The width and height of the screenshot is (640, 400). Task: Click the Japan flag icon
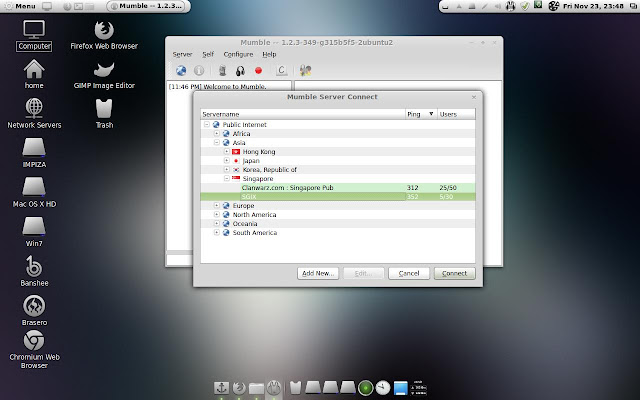coord(236,160)
